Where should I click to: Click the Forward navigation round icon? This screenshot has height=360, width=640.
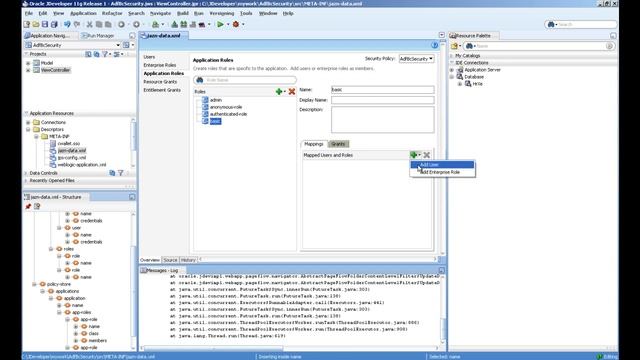[136, 24]
